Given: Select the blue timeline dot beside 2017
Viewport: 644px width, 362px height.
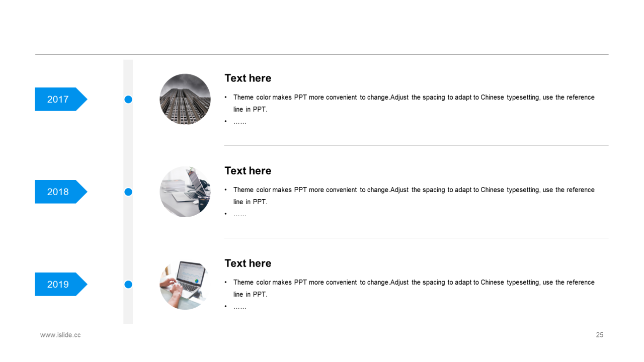Looking at the screenshot, I should [x=128, y=100].
